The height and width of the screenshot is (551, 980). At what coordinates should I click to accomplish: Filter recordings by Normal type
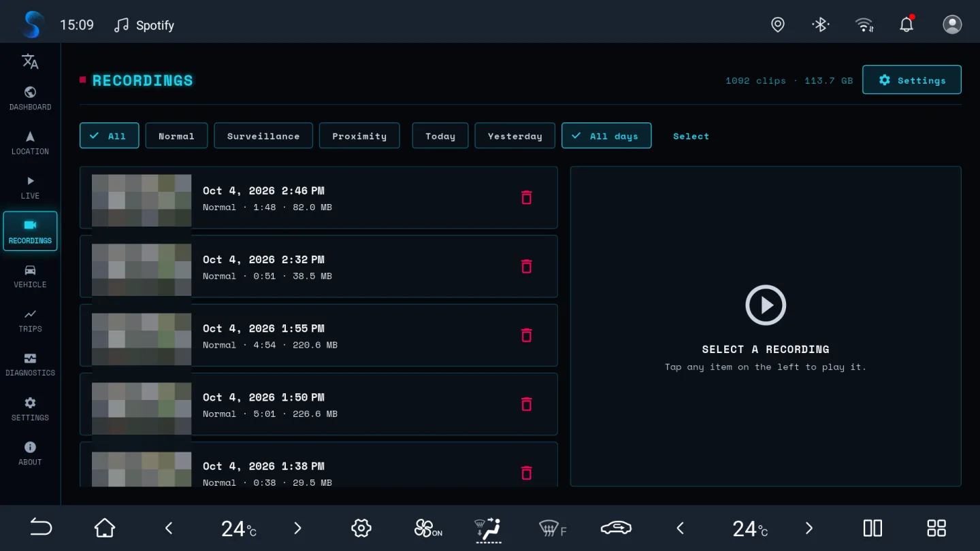(x=176, y=135)
